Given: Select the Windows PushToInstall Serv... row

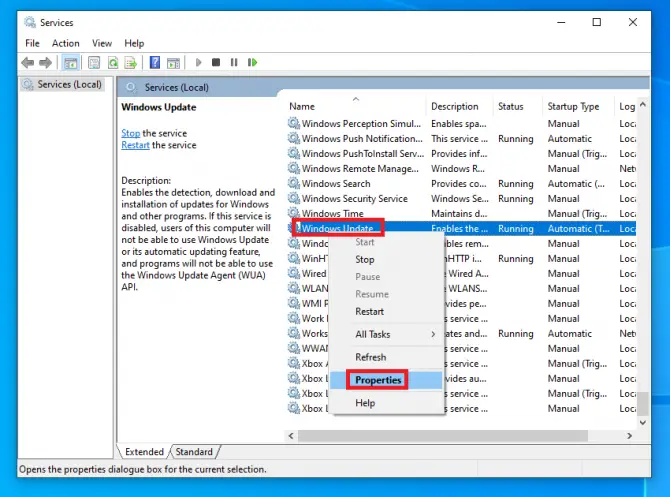Looking at the screenshot, I should (461, 154).
